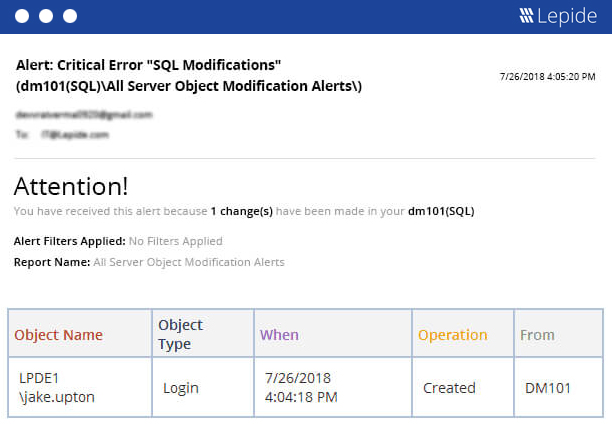Select the Created operation cell

(463, 387)
